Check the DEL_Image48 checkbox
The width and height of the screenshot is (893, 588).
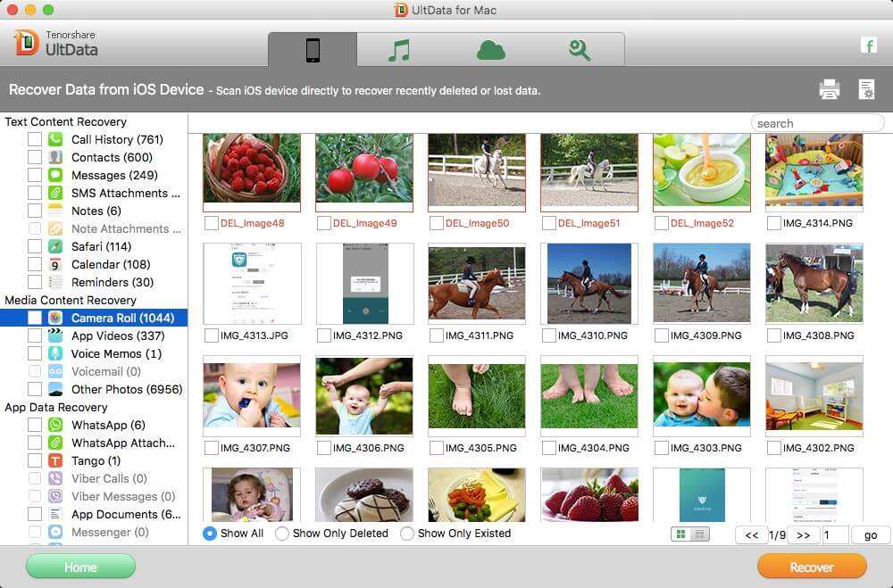pos(212,223)
